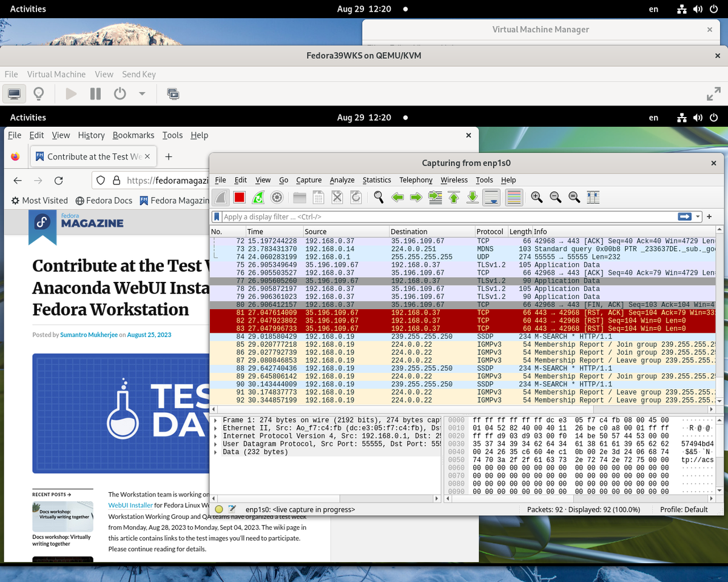Viewport: 728px width, 582px height.
Task: Click the display filter bookmark icon
Action: point(217,216)
